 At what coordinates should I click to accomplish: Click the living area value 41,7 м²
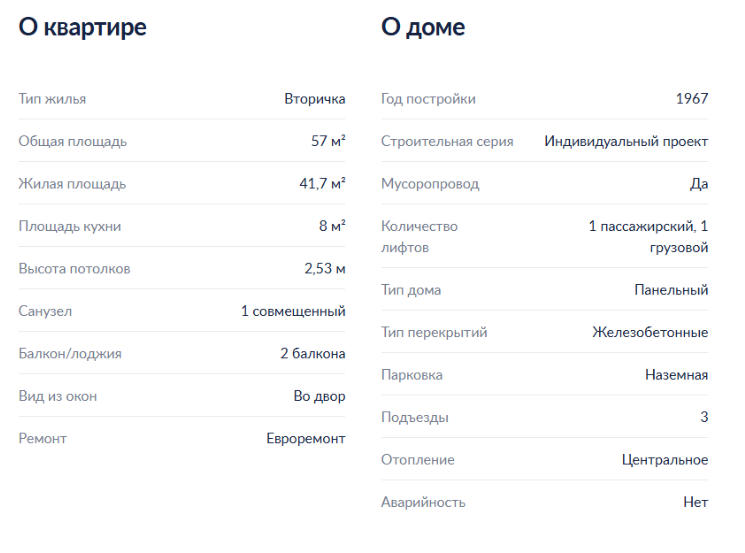(321, 184)
